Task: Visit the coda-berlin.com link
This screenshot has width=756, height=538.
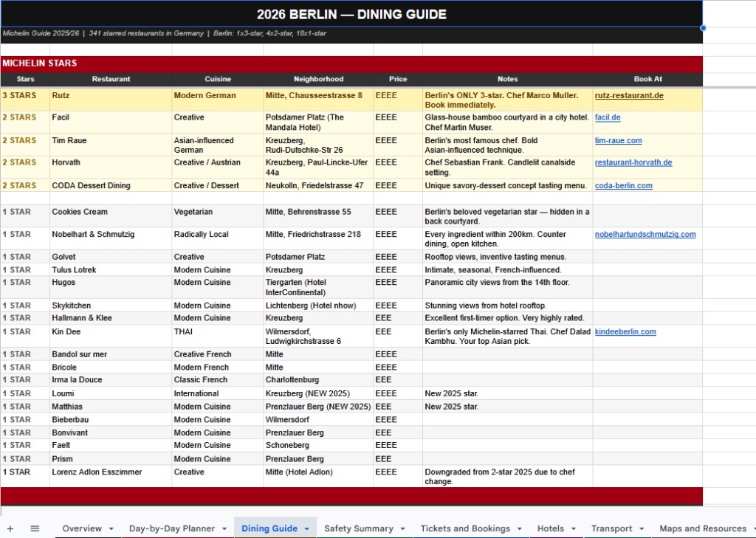Action: click(x=623, y=185)
